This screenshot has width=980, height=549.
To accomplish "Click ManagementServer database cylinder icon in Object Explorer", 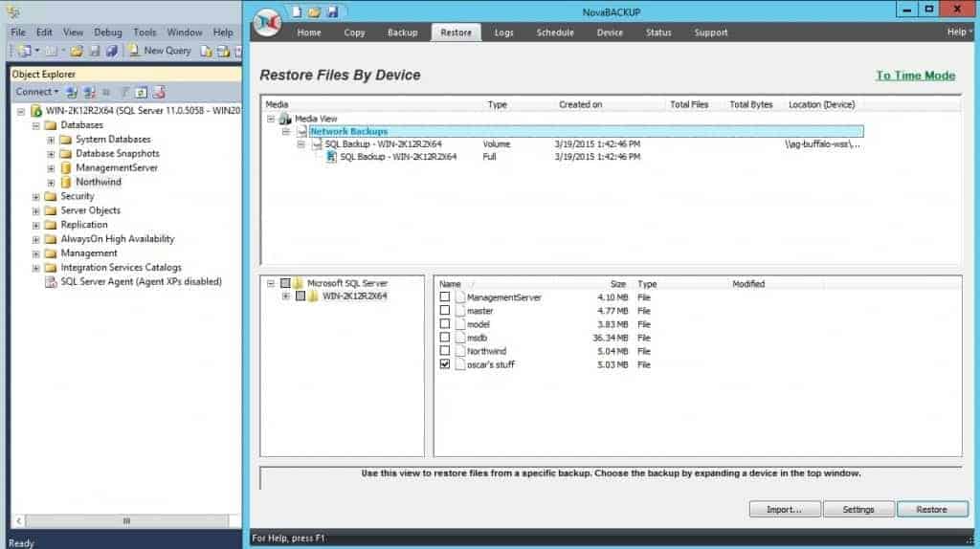I will click(66, 168).
